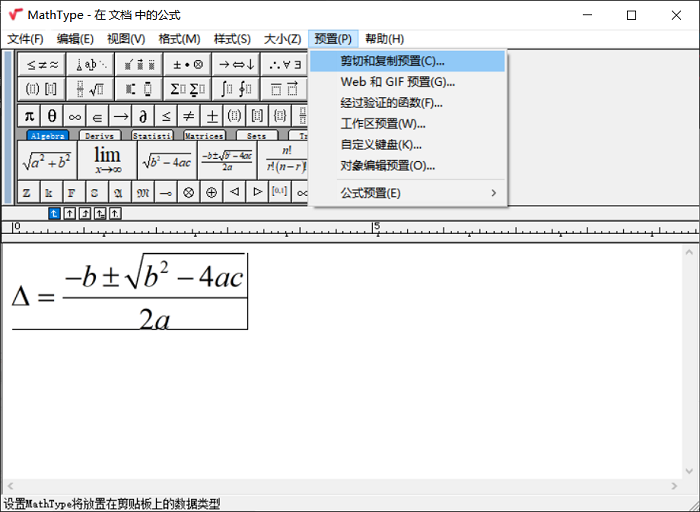Open the 大小(Z) menu
Viewport: 700px width, 512px height.
pyautogui.click(x=283, y=39)
